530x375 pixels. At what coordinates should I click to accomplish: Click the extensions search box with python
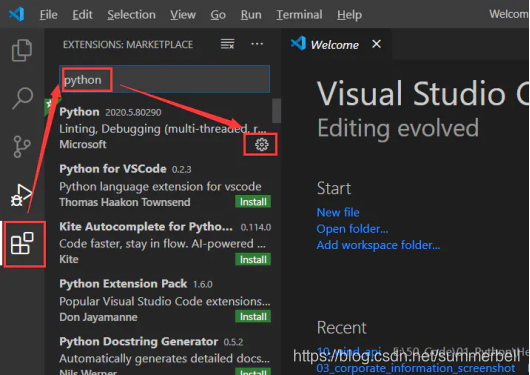click(165, 79)
